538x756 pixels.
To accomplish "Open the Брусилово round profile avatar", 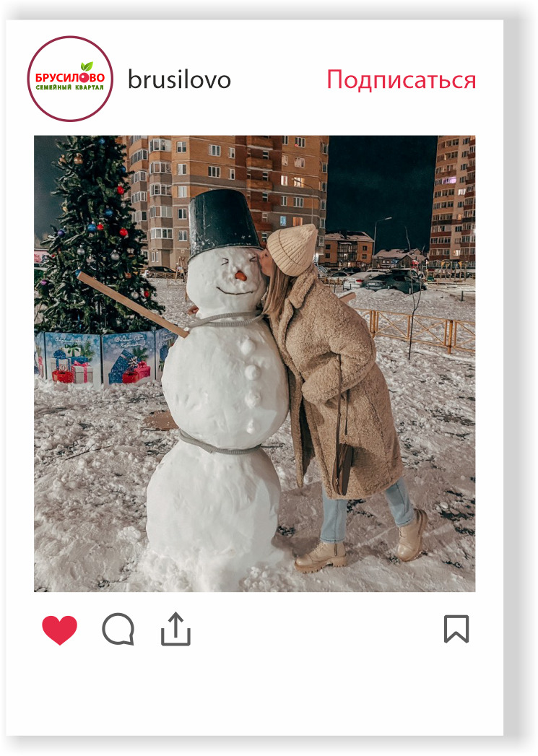I will [70, 79].
